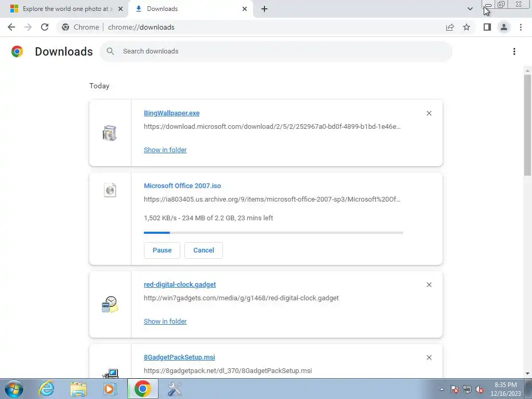Click the Chrome taskbar button
This screenshot has height=399, width=532.
point(142,389)
